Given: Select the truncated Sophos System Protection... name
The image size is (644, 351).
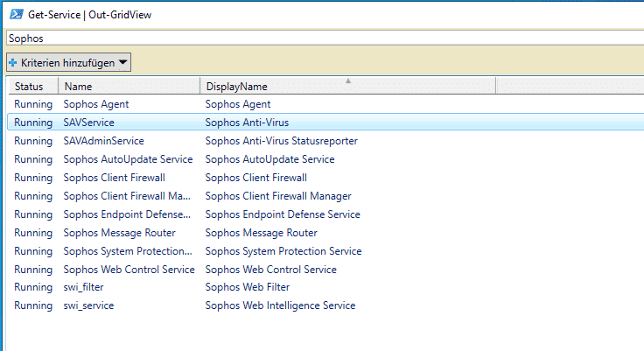Looking at the screenshot, I should click(x=128, y=251).
